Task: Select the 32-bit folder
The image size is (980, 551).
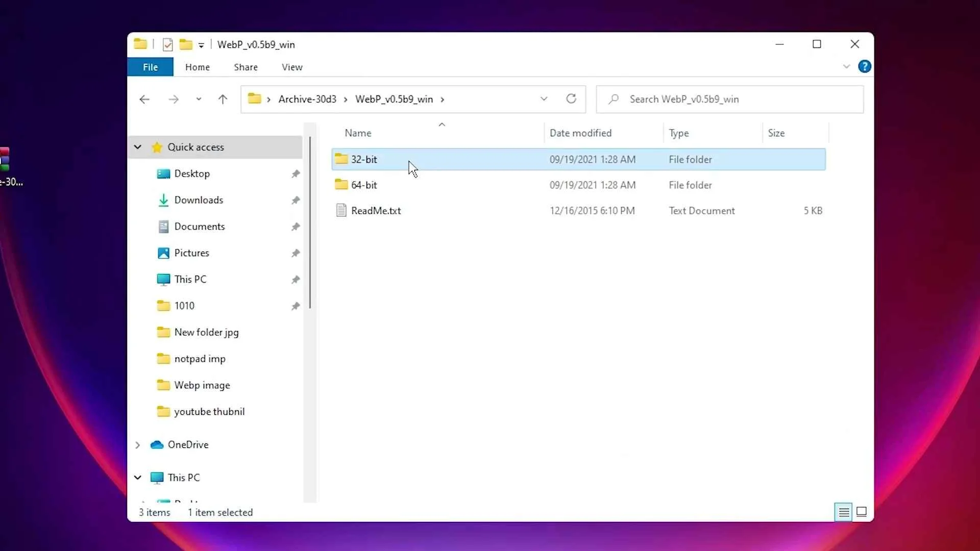Action: coord(578,159)
